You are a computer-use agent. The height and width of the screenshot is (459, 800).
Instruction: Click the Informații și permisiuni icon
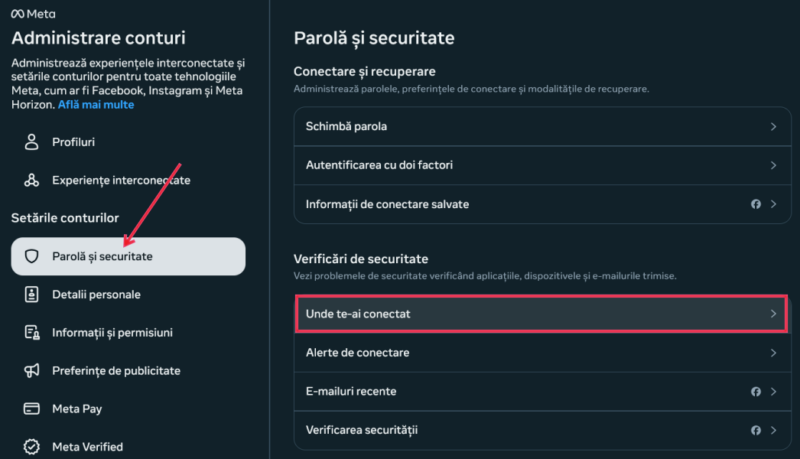(31, 333)
